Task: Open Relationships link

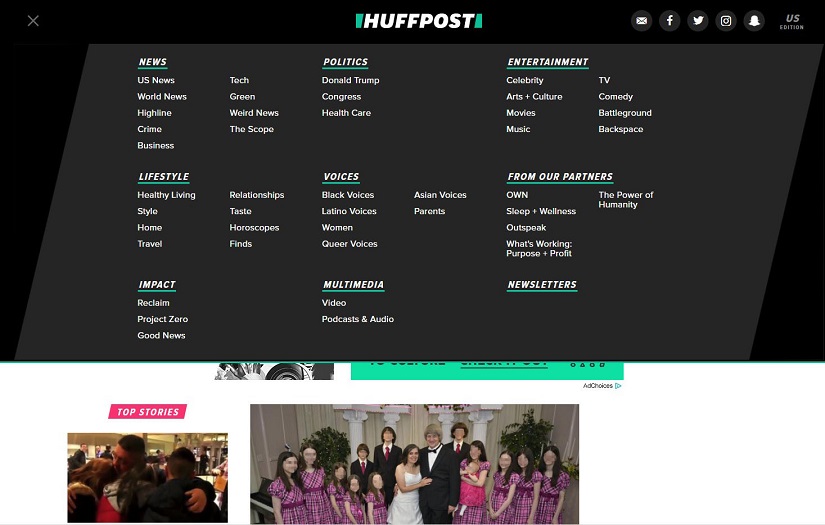Action: 257,195
